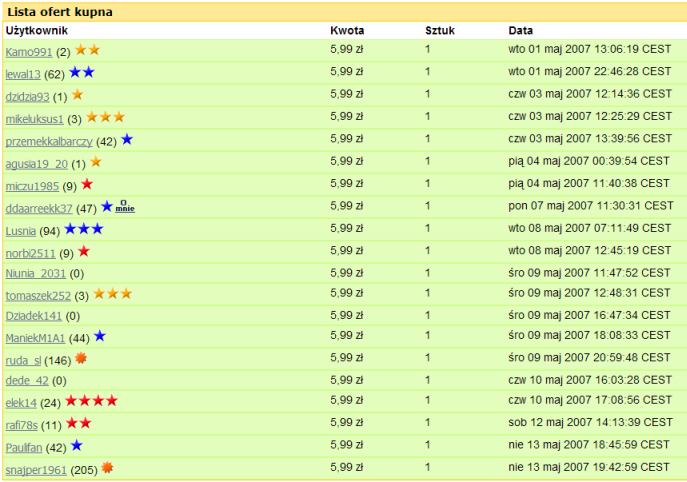Visit agusia19_20 profile link
The image size is (687, 482).
pyautogui.click(x=37, y=164)
